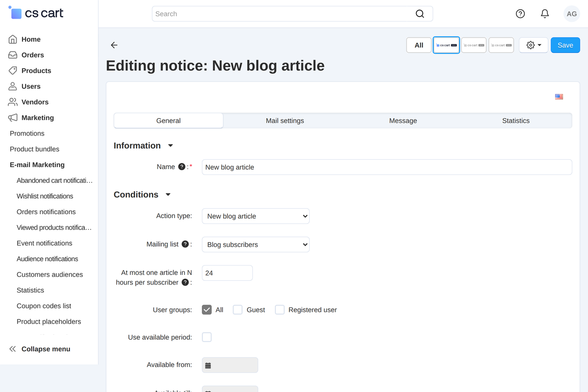Click the Home icon in sidebar

13,39
